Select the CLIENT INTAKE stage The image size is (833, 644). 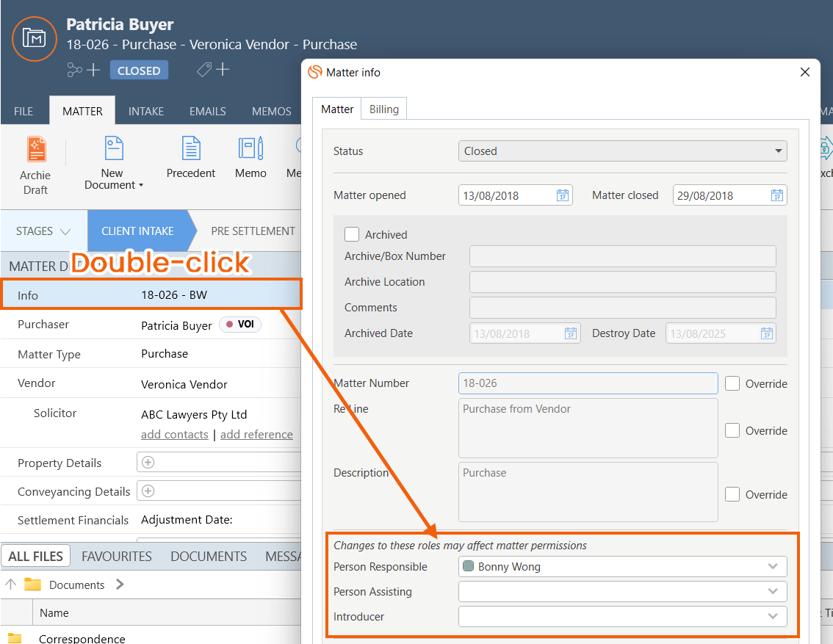click(137, 231)
